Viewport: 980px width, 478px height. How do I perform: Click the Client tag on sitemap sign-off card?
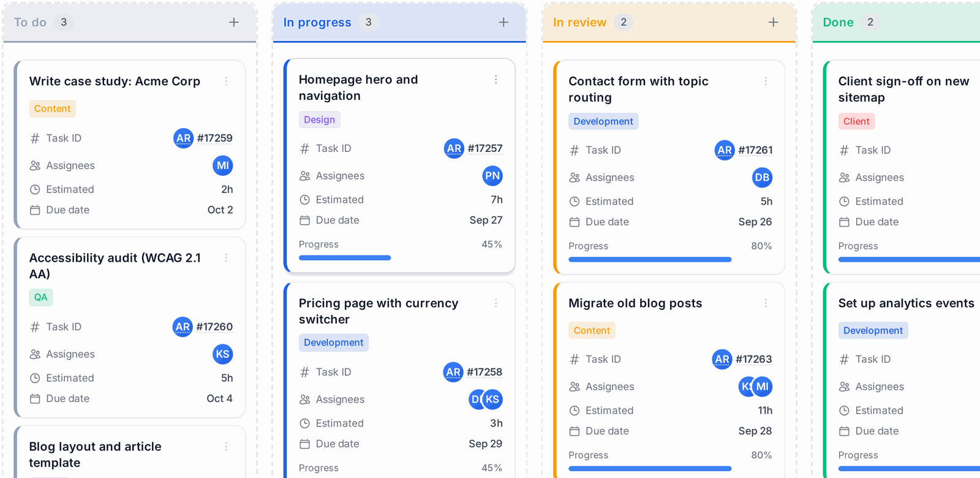(x=856, y=121)
